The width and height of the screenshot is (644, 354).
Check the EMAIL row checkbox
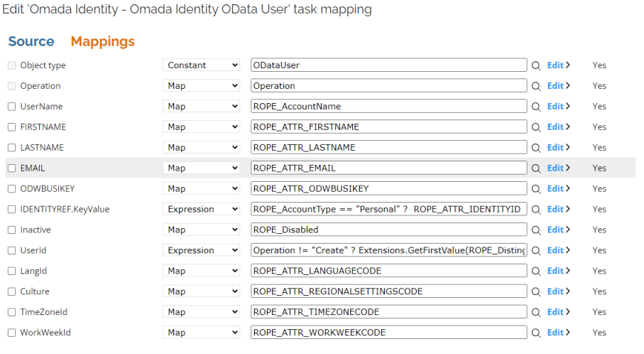click(x=12, y=168)
